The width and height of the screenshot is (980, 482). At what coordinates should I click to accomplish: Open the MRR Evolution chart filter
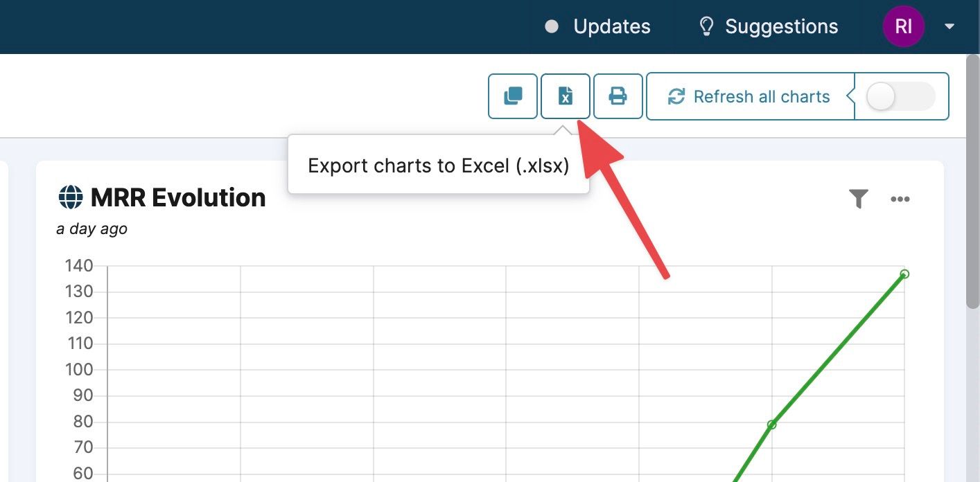[859, 199]
